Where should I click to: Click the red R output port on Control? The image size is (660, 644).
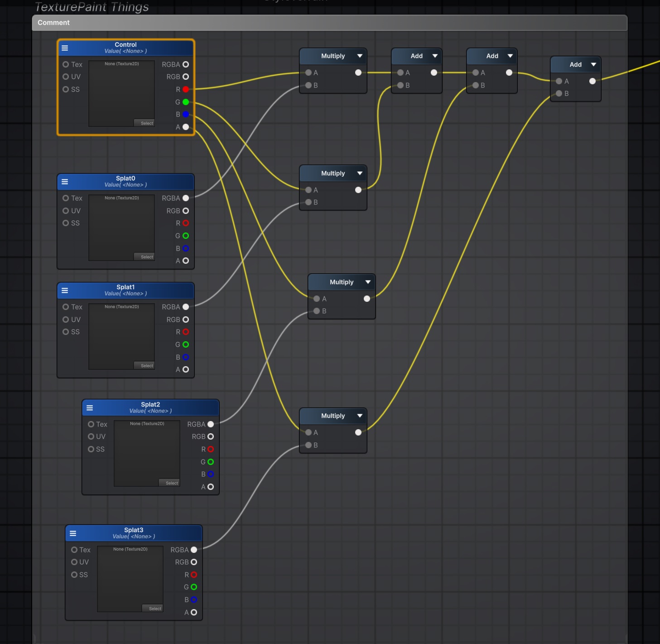click(x=186, y=89)
